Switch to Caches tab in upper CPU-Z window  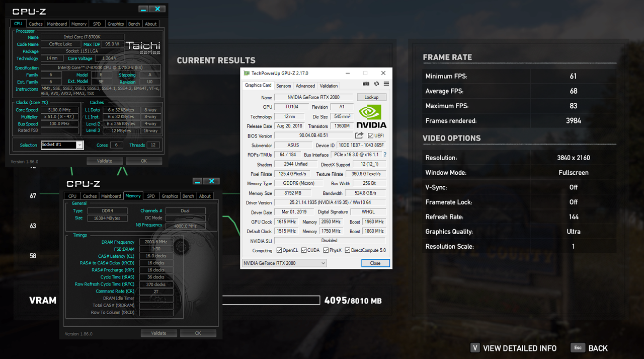pos(35,24)
